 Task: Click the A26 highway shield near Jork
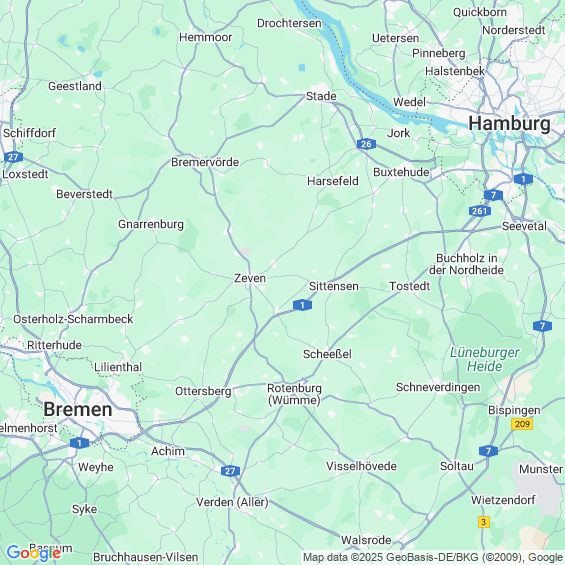(x=366, y=144)
